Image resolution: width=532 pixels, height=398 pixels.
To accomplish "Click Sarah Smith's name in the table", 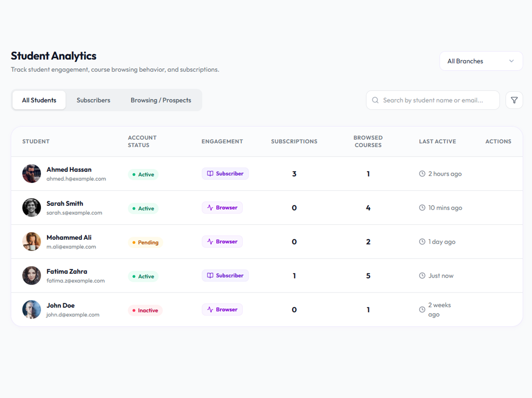I will click(x=65, y=204).
